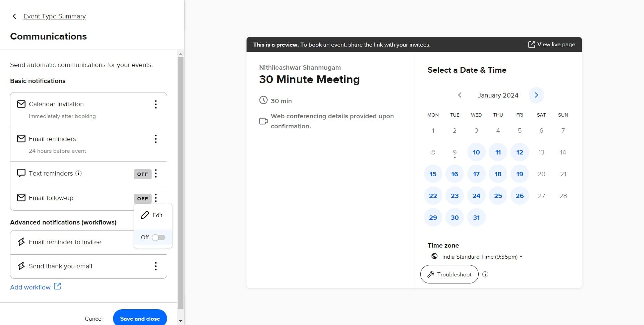Click the info icon next to Troubleshoot
The image size is (644, 325).
[485, 274]
